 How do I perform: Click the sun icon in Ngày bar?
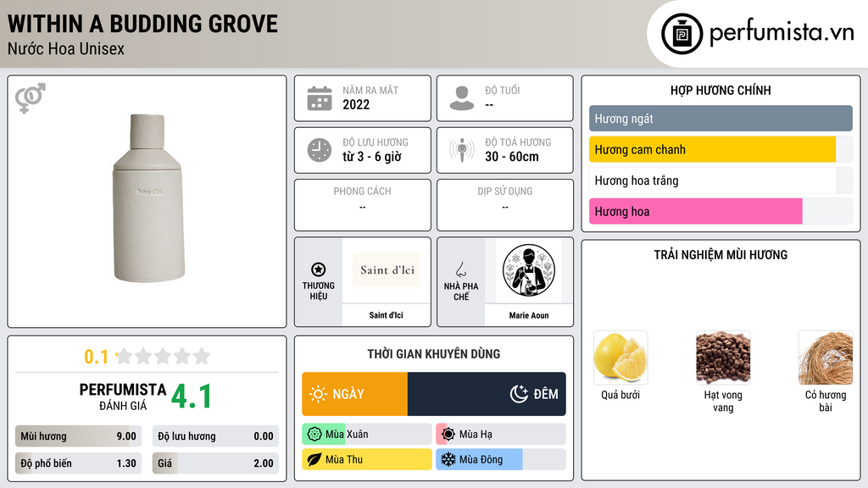pos(319,394)
